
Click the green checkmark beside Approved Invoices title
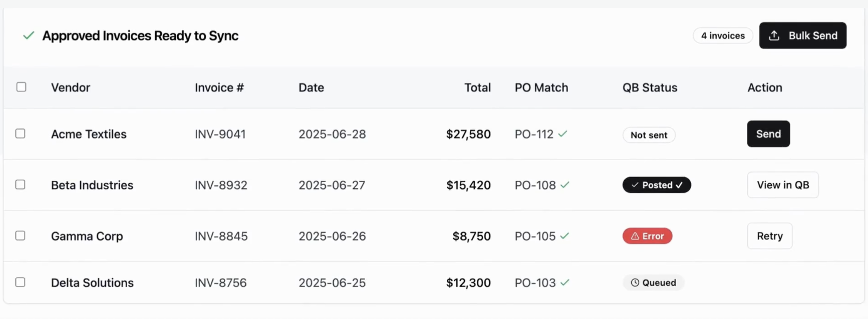point(29,36)
